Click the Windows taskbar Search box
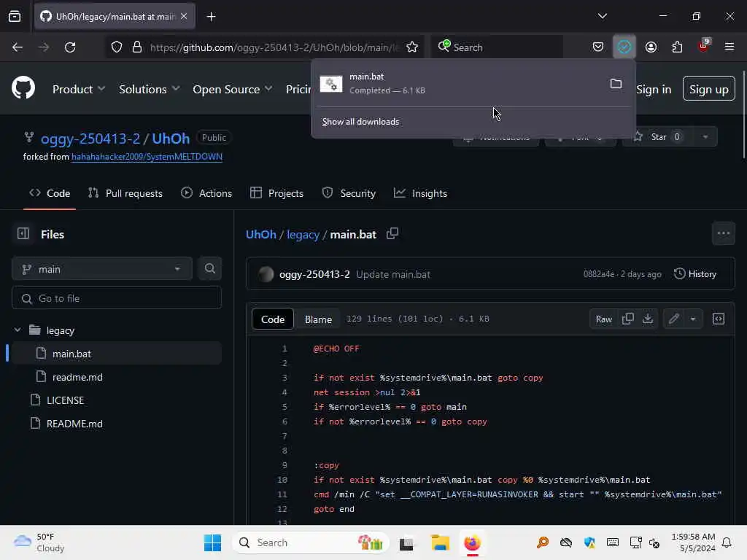The image size is (747, 560). [310, 542]
